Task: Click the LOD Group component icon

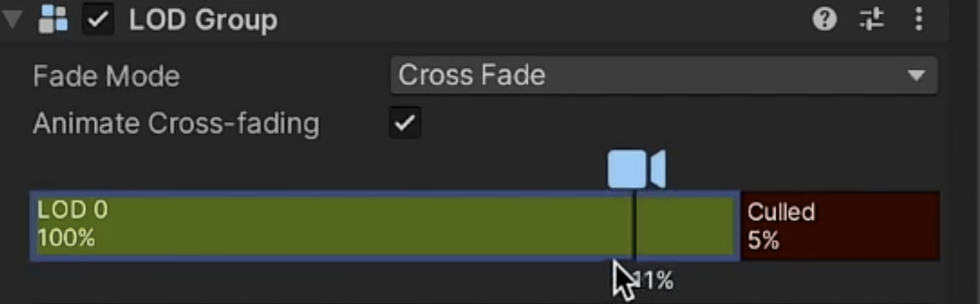Action: [53, 20]
